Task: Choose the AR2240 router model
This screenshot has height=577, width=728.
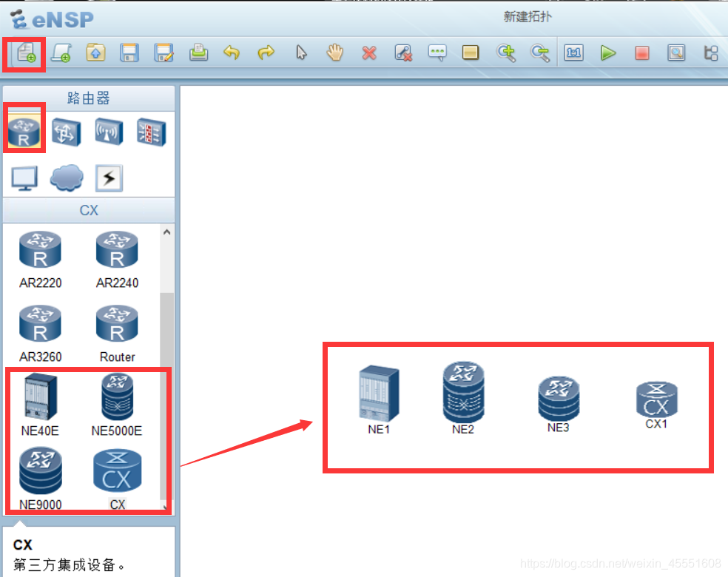Action: (x=117, y=260)
